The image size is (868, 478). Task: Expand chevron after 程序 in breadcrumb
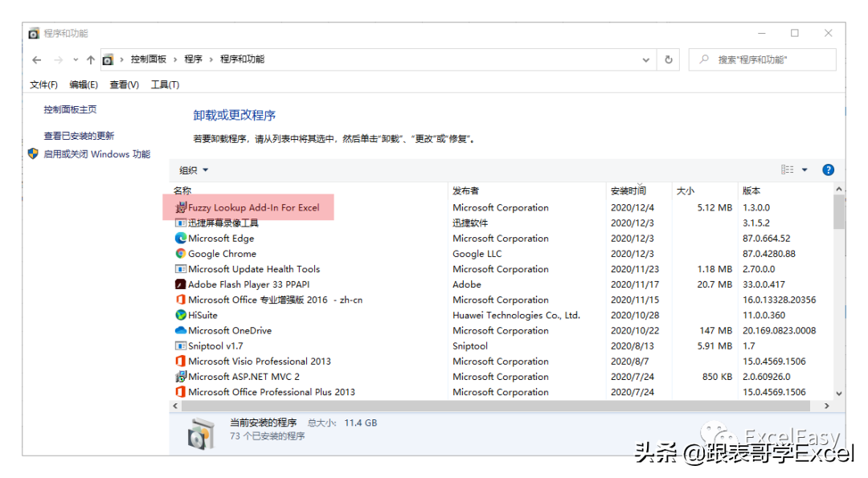pos(211,59)
